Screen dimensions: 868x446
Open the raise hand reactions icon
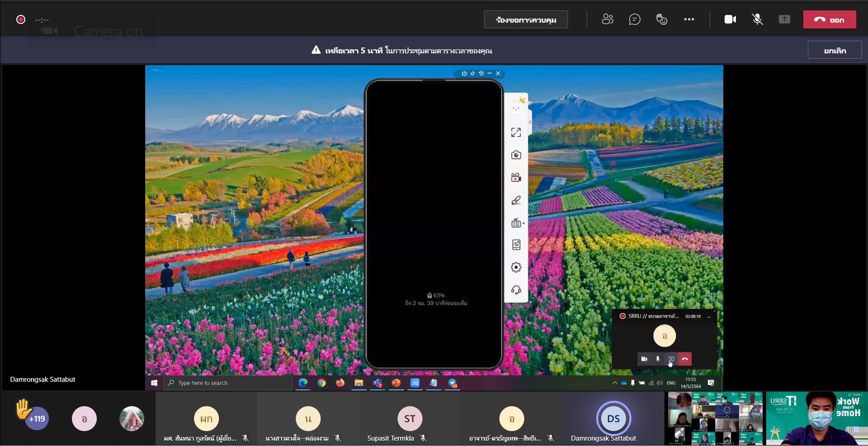(x=662, y=19)
